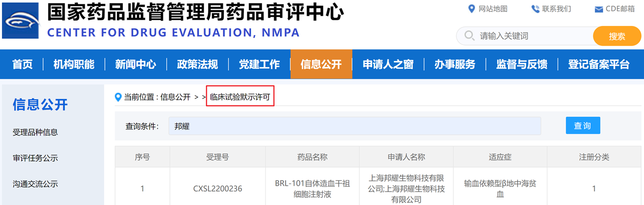Open 受理品种信息 in the sidebar

click(x=35, y=133)
